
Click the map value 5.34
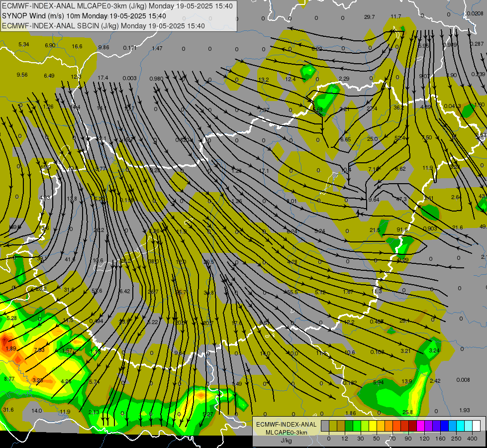tap(23, 44)
